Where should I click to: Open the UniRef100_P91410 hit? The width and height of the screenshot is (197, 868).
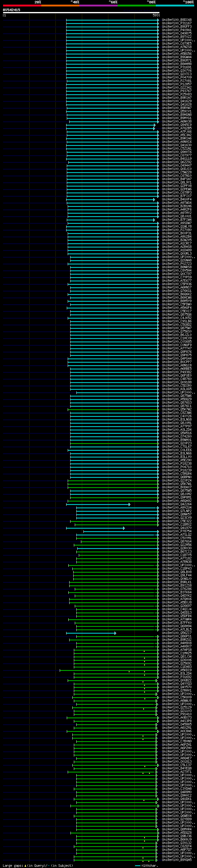pos(177,714)
